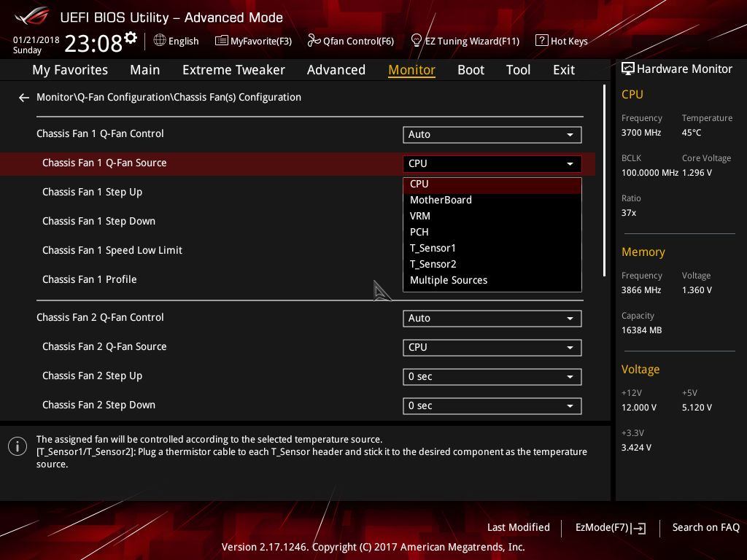Open the Exit tab
This screenshot has width=747, height=560.
[564, 70]
